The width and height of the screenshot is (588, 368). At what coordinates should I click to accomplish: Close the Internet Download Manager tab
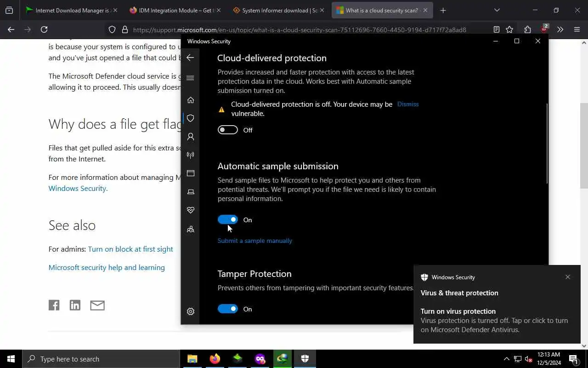[115, 10]
